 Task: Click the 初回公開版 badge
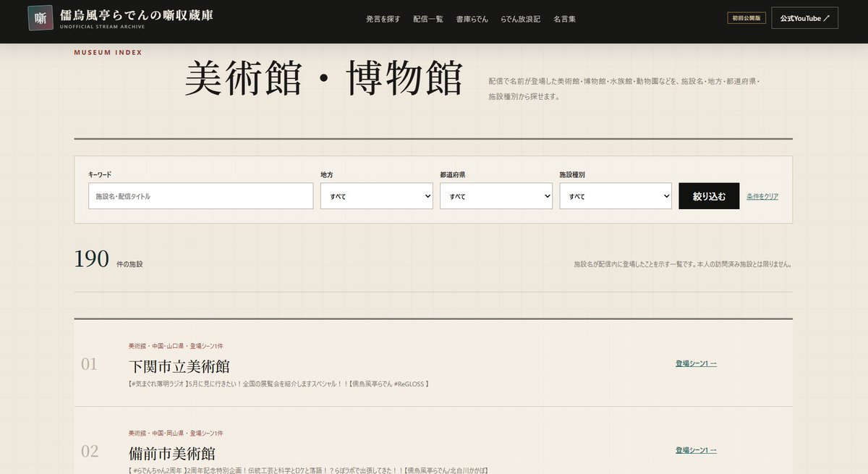click(x=746, y=18)
